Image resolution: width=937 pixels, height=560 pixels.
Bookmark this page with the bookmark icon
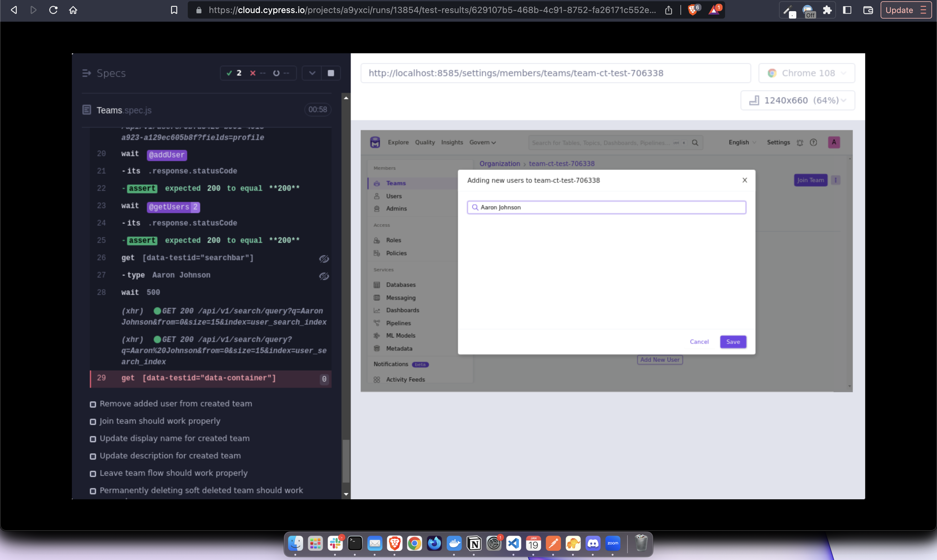(x=174, y=10)
